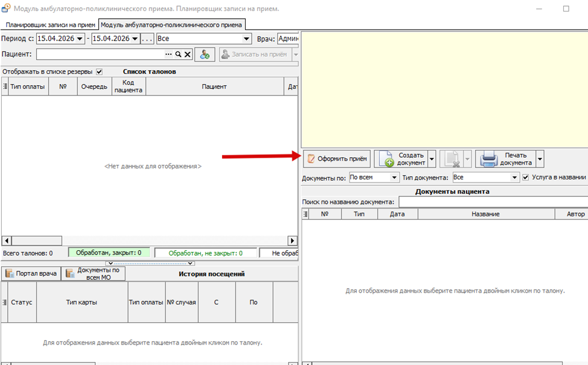Open patient lookup via ellipsis icon
Viewport: 588px width, 365px height.
point(169,54)
